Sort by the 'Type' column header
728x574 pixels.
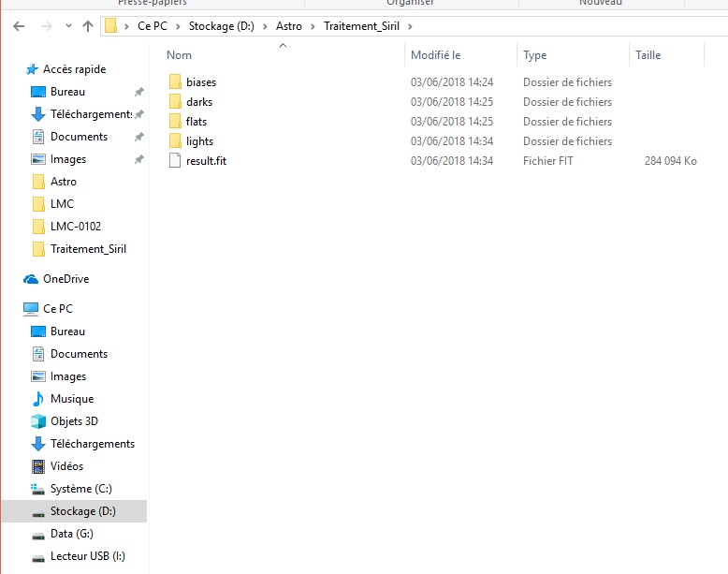coord(535,55)
